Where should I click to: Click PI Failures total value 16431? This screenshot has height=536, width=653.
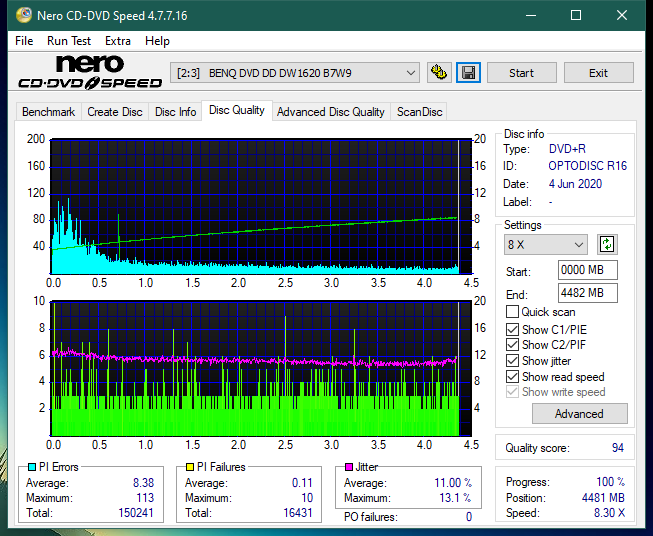click(298, 512)
